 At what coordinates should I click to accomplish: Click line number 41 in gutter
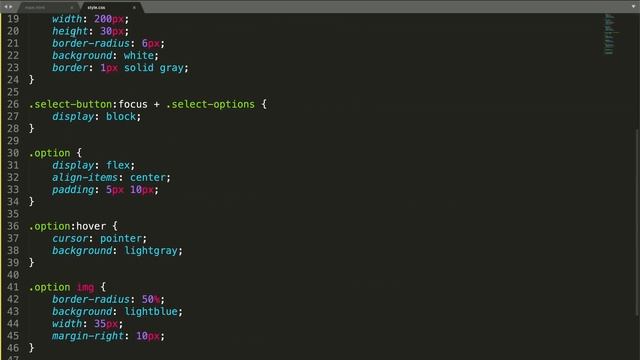click(13, 287)
